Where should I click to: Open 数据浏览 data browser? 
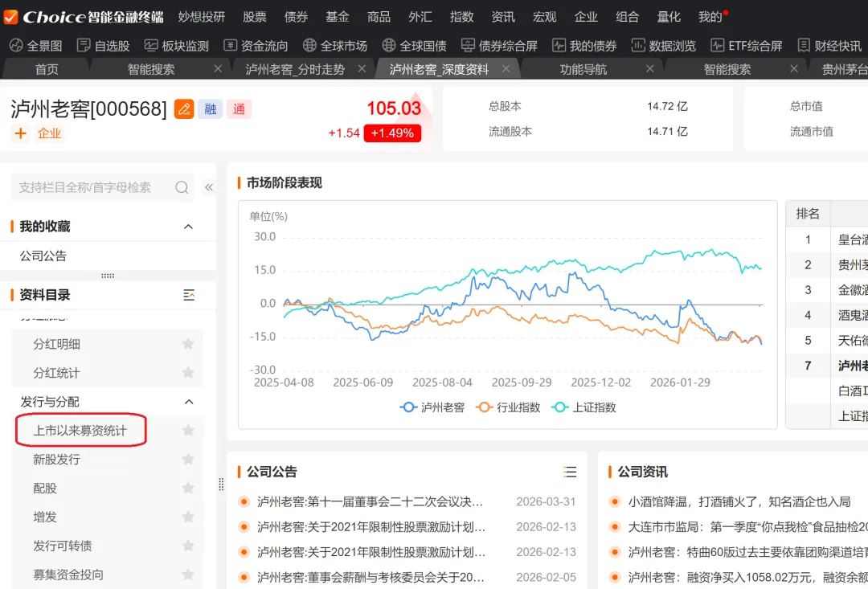point(664,46)
